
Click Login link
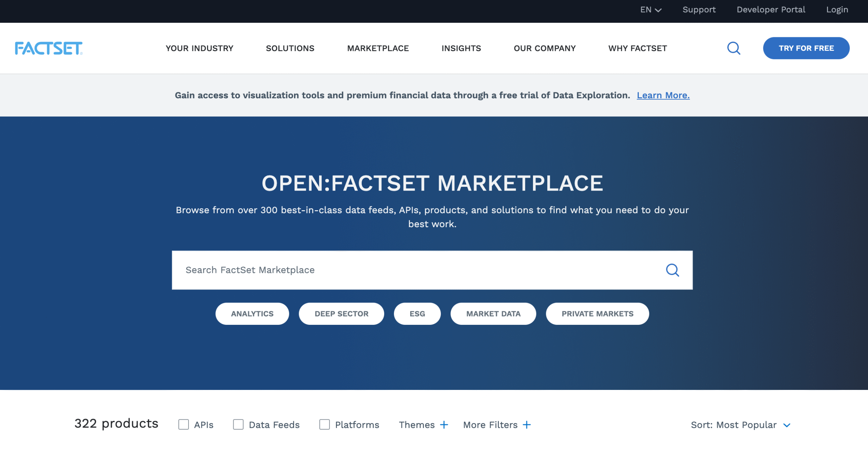pyautogui.click(x=837, y=10)
